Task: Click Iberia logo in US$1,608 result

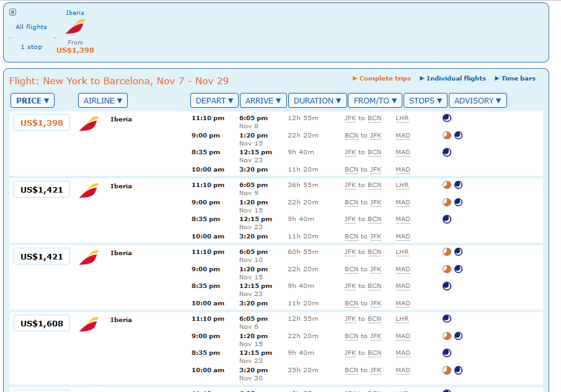Action: (x=89, y=324)
